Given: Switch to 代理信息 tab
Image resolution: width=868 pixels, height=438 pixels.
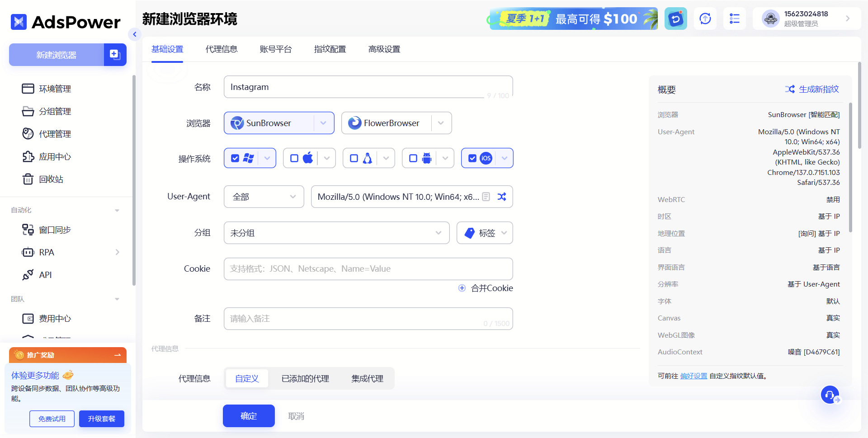Looking at the screenshot, I should pos(222,49).
